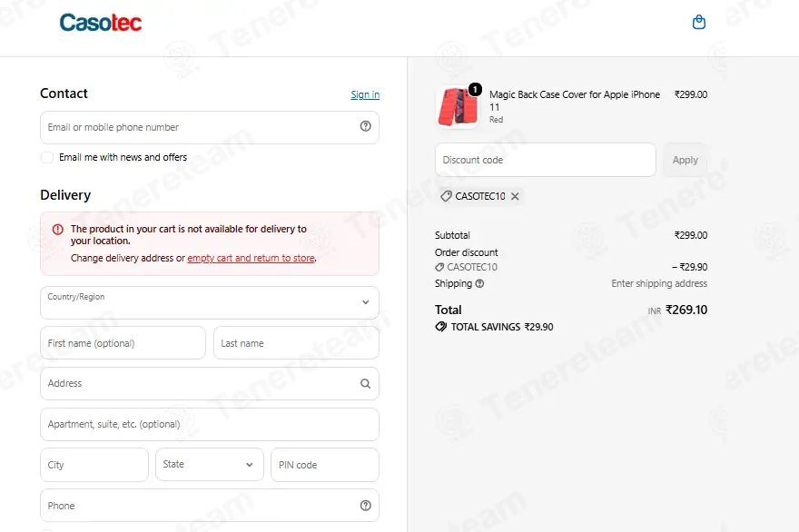Click the Contact section heading
The image size is (799, 532).
(64, 94)
